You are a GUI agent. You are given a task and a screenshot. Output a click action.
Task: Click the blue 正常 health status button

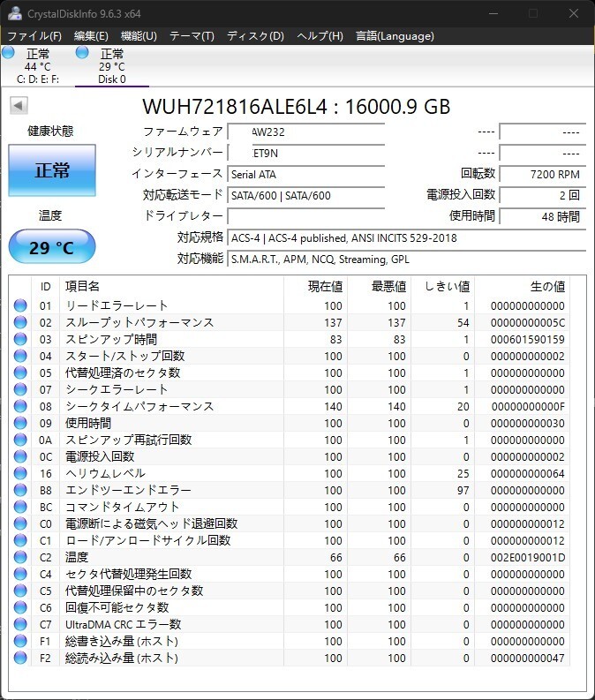click(x=52, y=170)
